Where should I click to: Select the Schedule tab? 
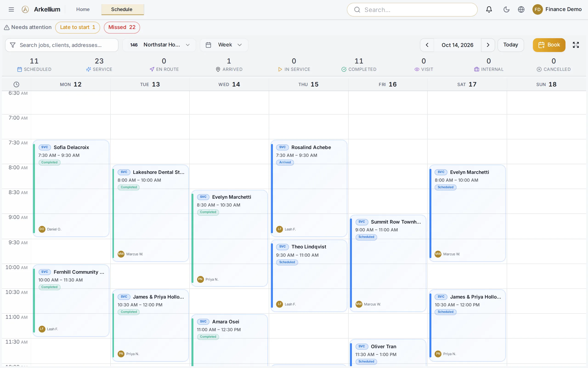click(x=122, y=9)
